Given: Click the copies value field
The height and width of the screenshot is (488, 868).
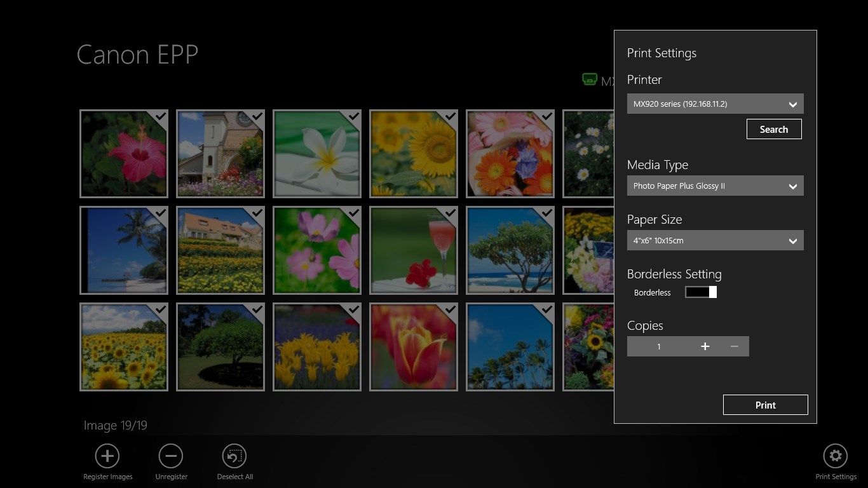Looking at the screenshot, I should (659, 346).
